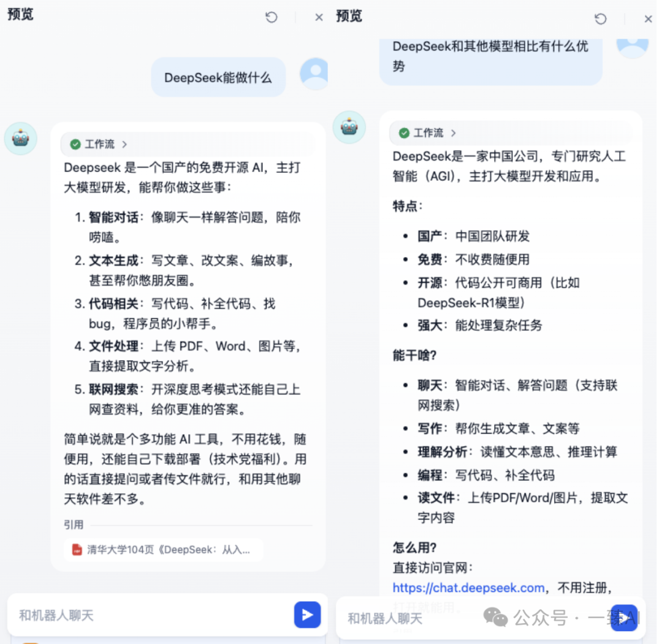Close the right preview panel
Viewport: 662px width, 644px height.
tap(648, 19)
